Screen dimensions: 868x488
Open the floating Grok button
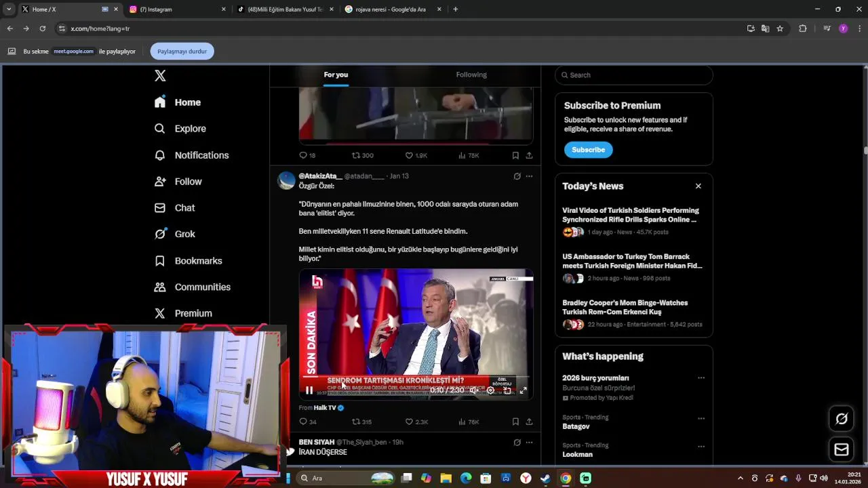[842, 419]
